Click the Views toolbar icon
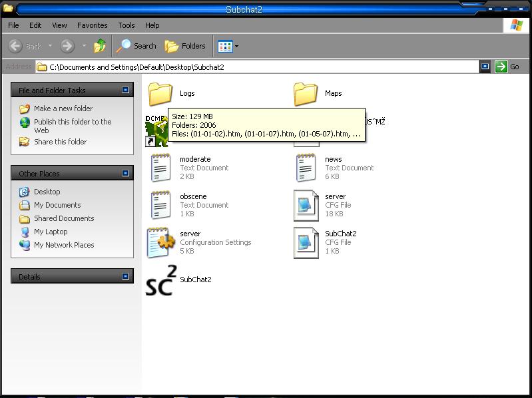Image resolution: width=532 pixels, height=398 pixels. click(225, 46)
